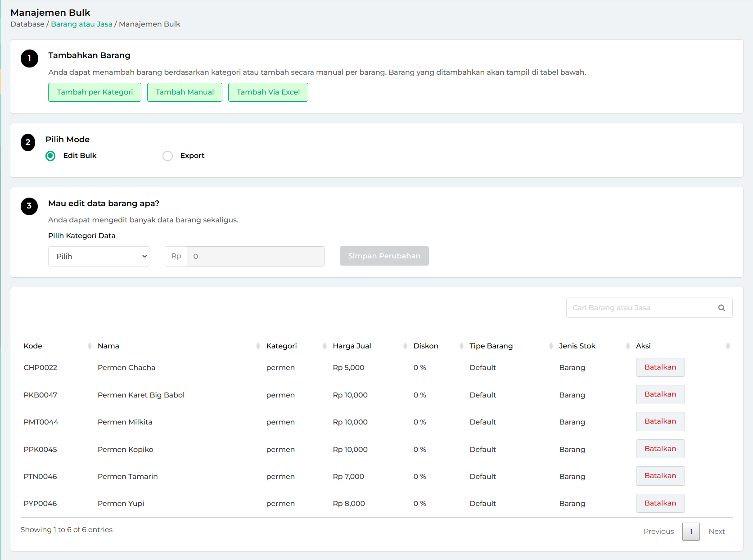Image resolution: width=753 pixels, height=560 pixels.
Task: Click the name Permen Chacha
Action: point(126,368)
